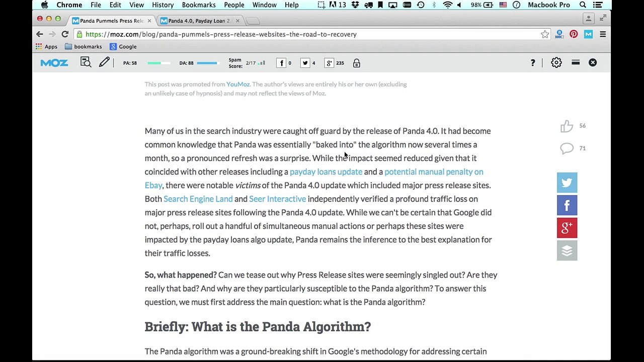The height and width of the screenshot is (362, 644).
Task: Open MozBar help question mark
Action: tap(533, 63)
